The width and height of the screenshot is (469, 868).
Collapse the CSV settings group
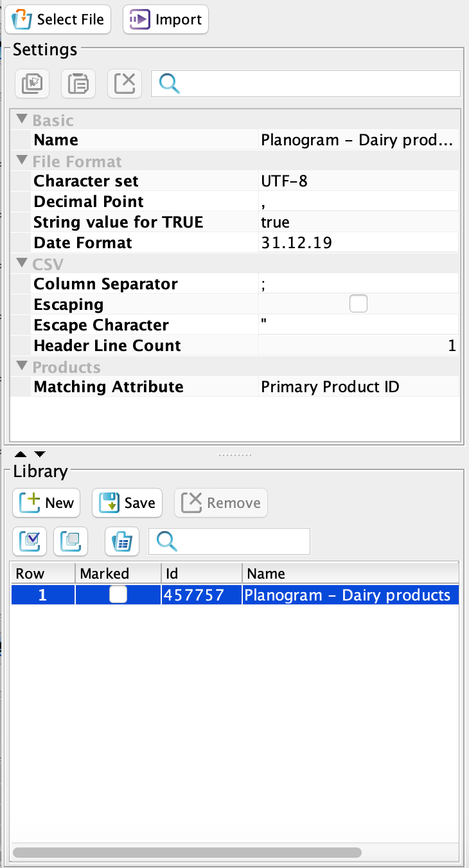pos(22,264)
